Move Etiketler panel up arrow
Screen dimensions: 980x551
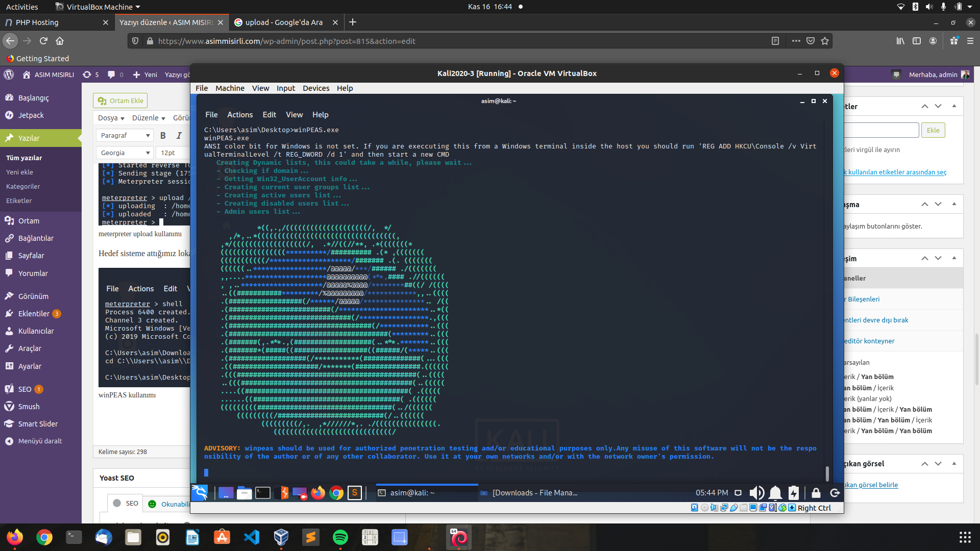924,106
